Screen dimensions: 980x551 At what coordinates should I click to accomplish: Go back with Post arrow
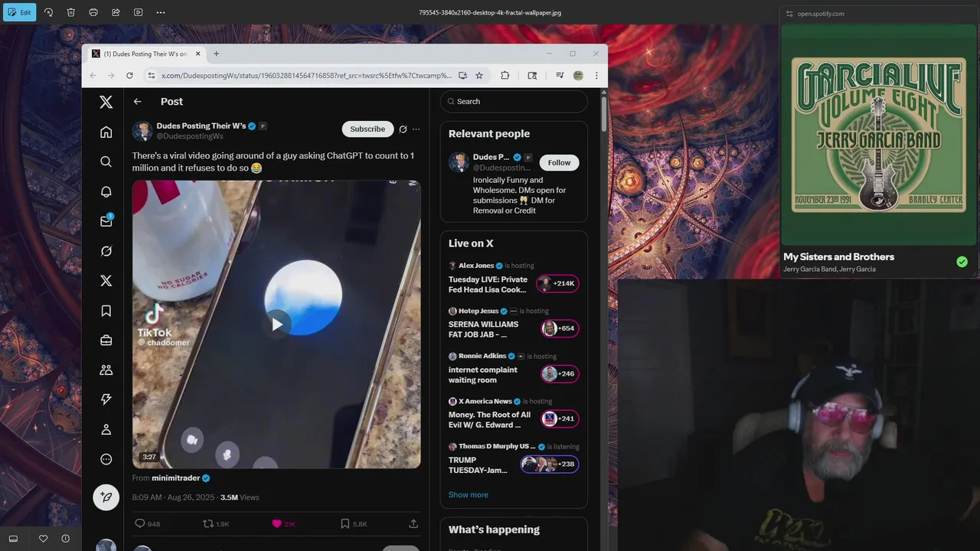[137, 102]
